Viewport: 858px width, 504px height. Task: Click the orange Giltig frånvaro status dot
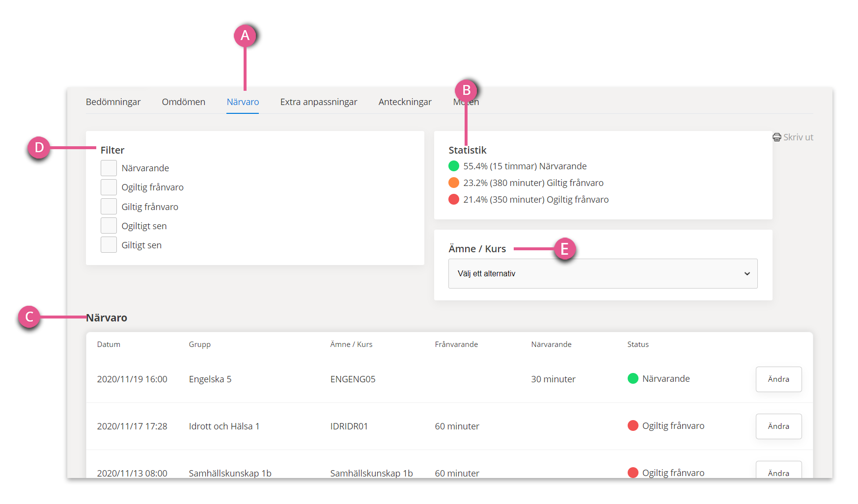454,183
